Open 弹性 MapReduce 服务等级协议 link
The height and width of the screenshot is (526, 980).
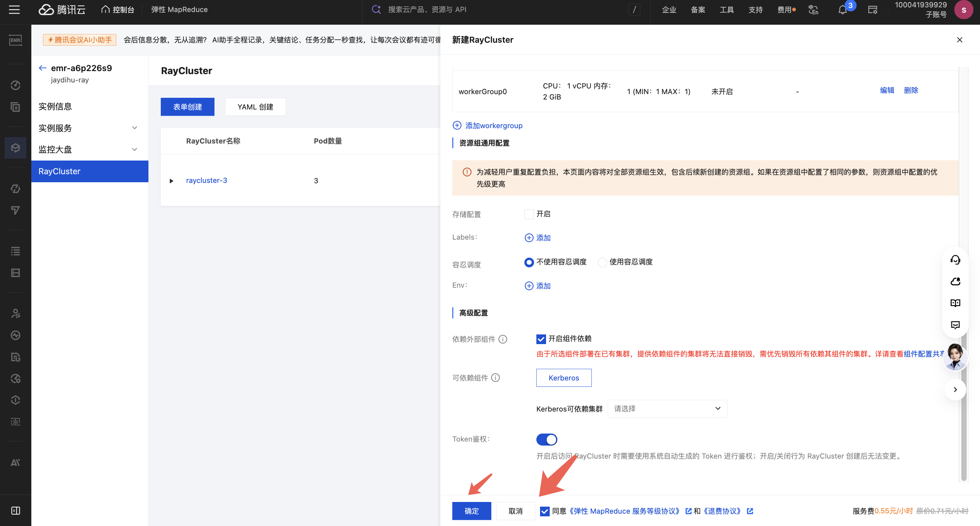click(624, 511)
